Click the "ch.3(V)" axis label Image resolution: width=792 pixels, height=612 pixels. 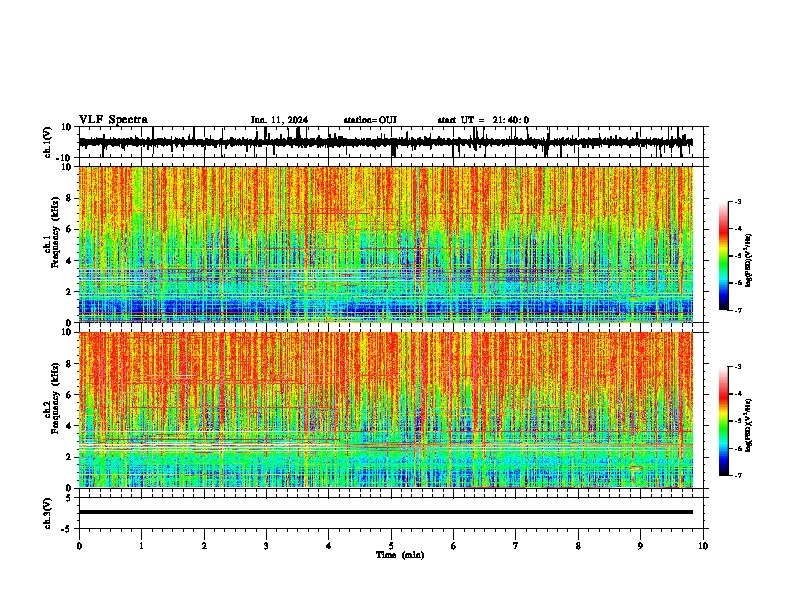click(x=47, y=513)
